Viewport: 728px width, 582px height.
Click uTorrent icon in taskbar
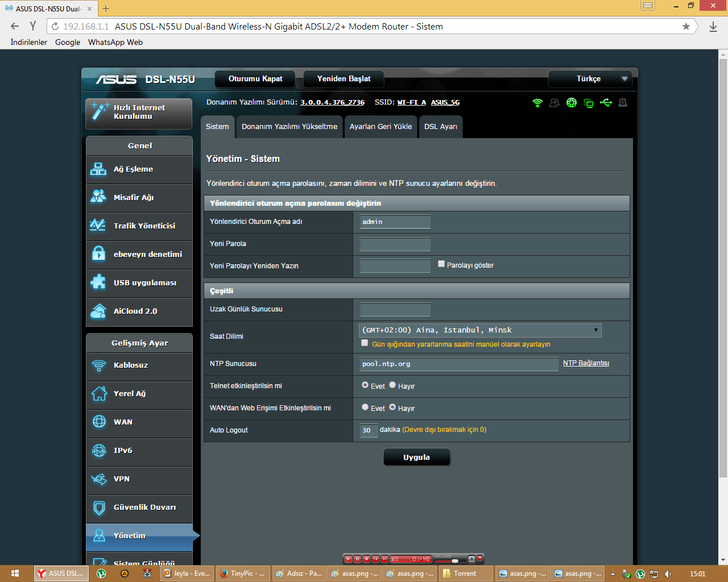(x=101, y=573)
